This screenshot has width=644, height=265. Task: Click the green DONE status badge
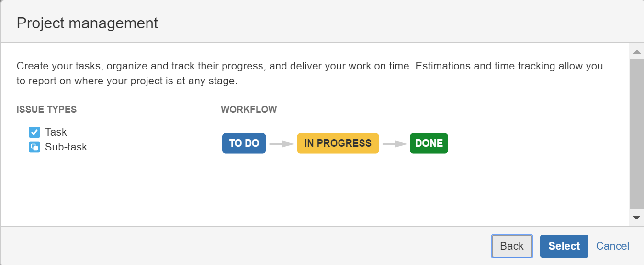(429, 143)
